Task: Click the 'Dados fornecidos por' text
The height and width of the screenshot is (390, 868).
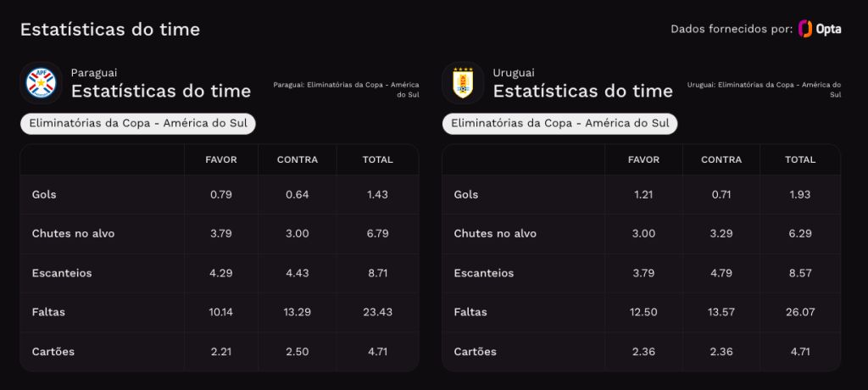Action: [x=732, y=30]
